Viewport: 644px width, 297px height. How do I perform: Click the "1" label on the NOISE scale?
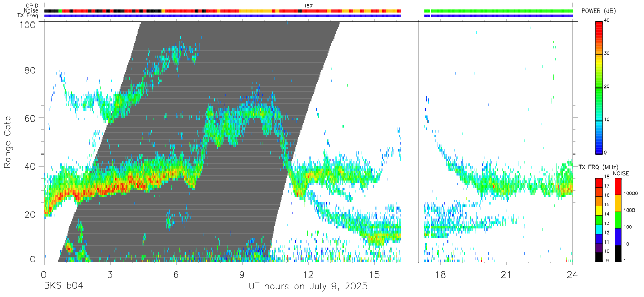pyautogui.click(x=624, y=260)
